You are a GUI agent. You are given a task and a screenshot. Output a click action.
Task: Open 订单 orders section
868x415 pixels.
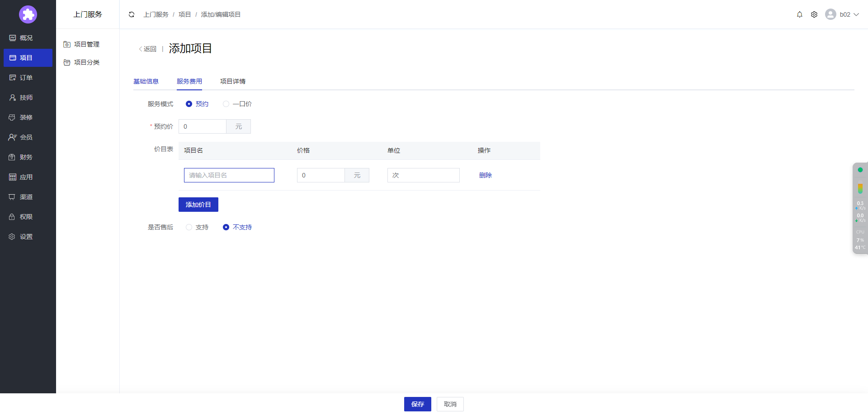point(28,78)
